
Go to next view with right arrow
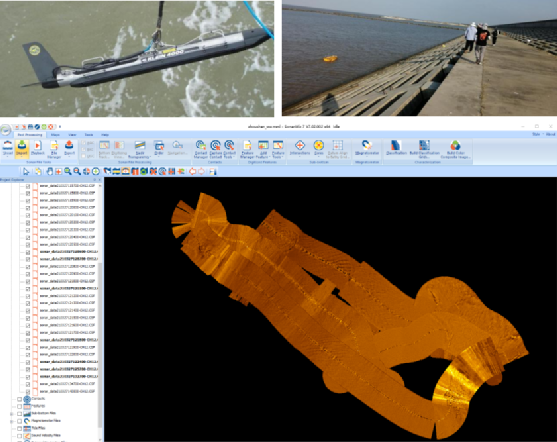click(201, 172)
